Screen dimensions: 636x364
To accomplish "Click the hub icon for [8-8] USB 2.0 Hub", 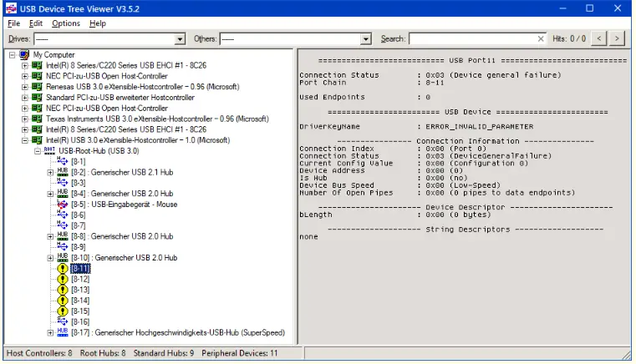I will pos(63,236).
